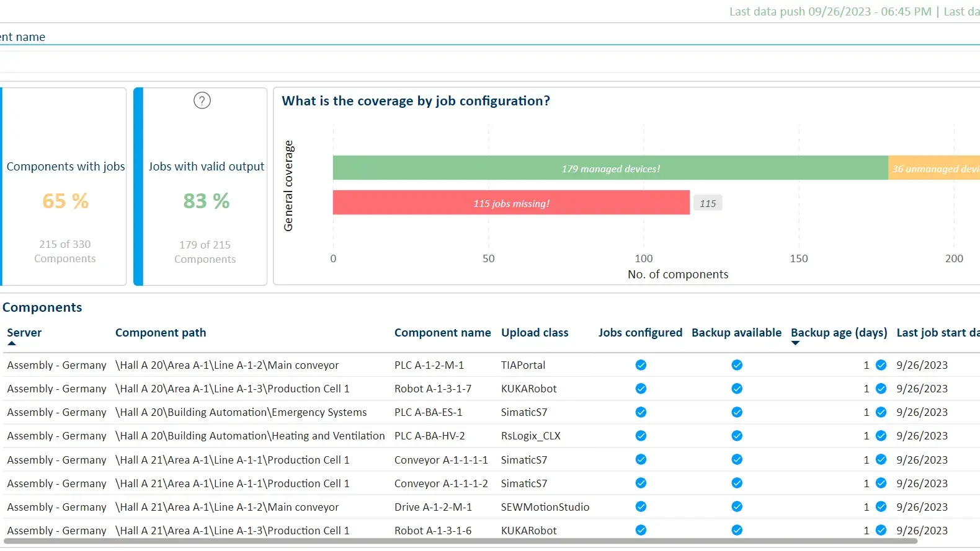This screenshot has height=551, width=980.
Task: Click backup age status icon for Conveyor A-1-1-1-2
Action: (881, 483)
